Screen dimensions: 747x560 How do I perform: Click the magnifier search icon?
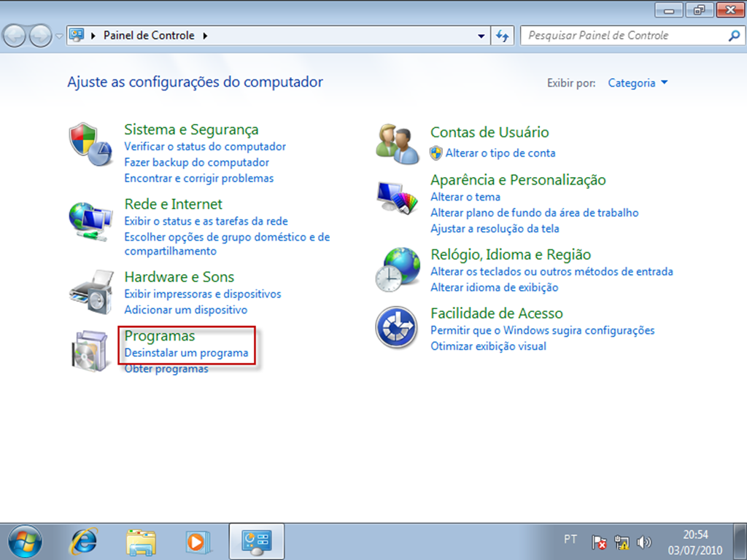(x=734, y=36)
